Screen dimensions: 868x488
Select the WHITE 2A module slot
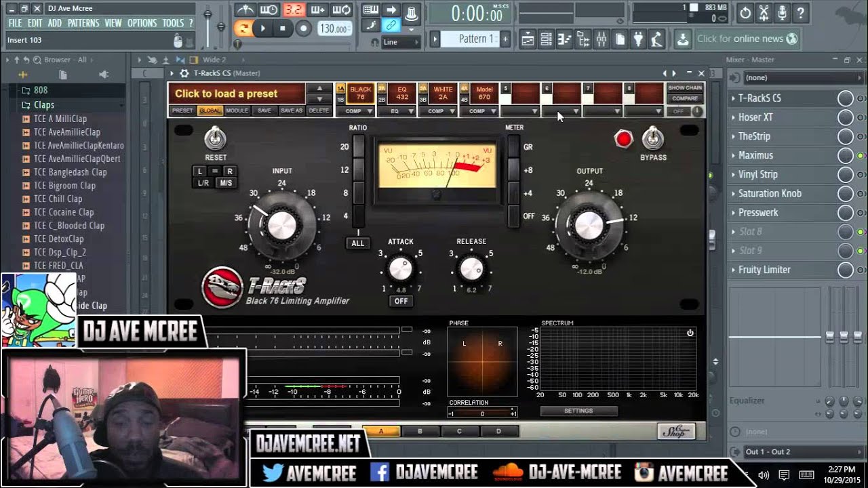point(443,94)
